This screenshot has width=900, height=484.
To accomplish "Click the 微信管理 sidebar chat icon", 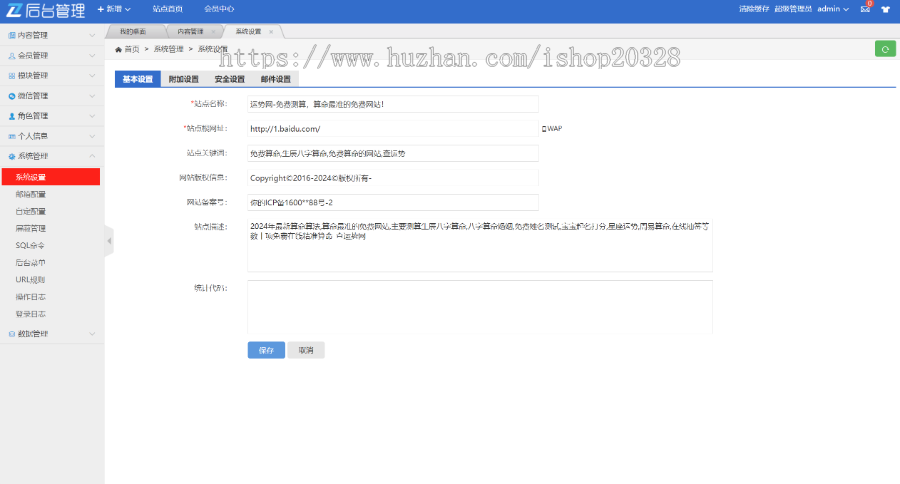I will coord(11,96).
